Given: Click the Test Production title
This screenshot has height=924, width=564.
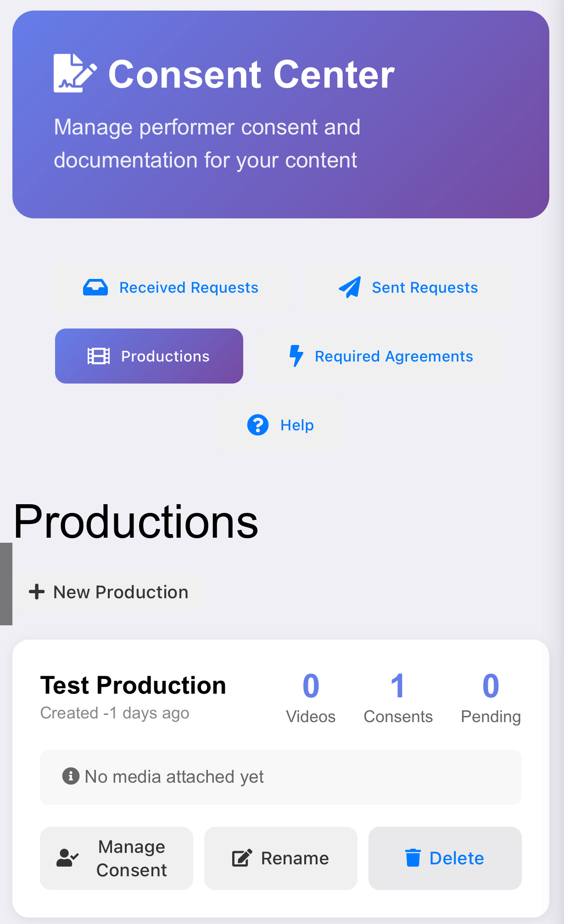Looking at the screenshot, I should 133,685.
